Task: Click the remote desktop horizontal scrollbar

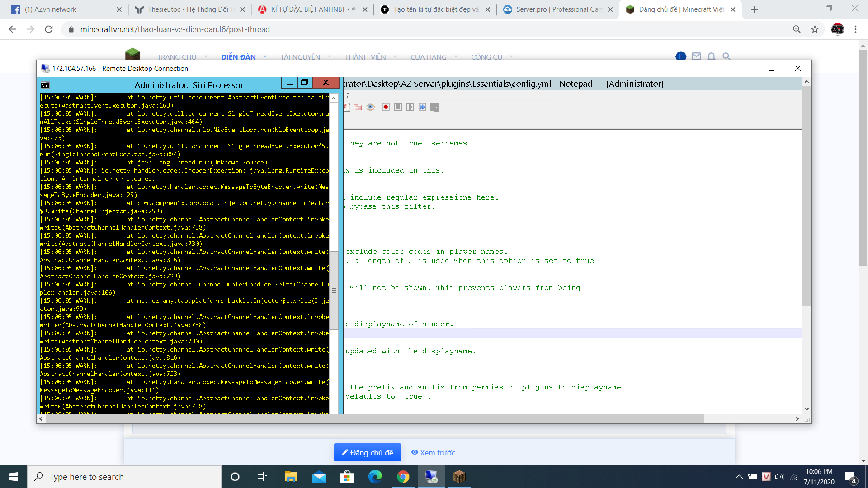Action: tap(375, 419)
